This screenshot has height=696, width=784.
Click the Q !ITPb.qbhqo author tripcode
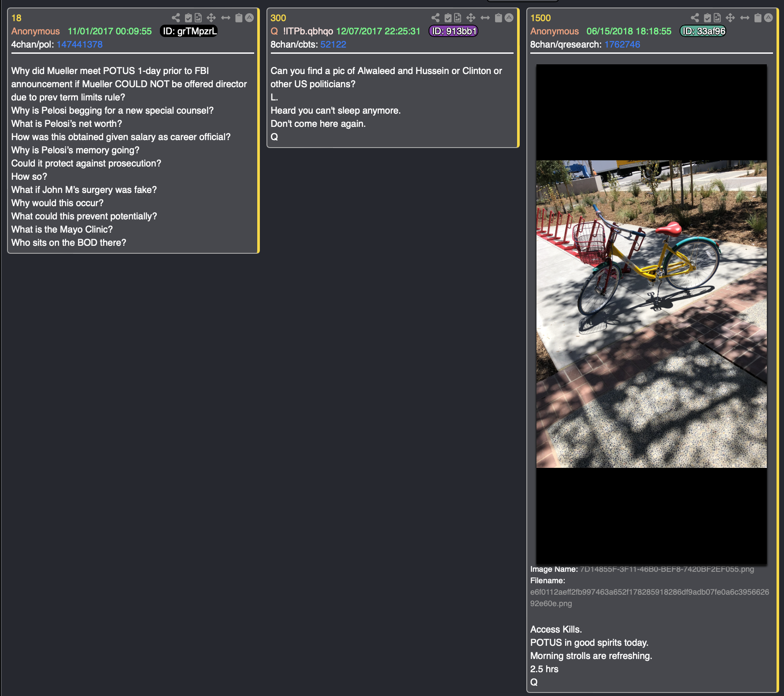pos(302,31)
